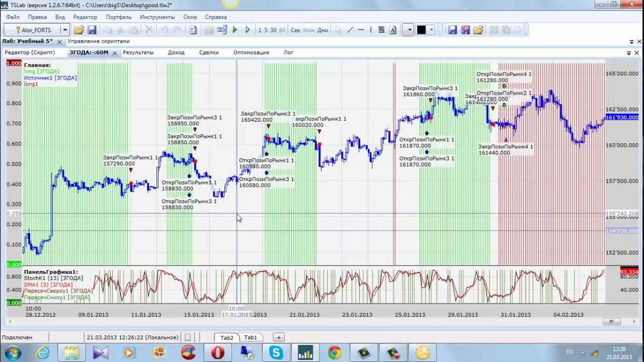Click Источник1 [ЗГОДА] legend entry

point(50,78)
